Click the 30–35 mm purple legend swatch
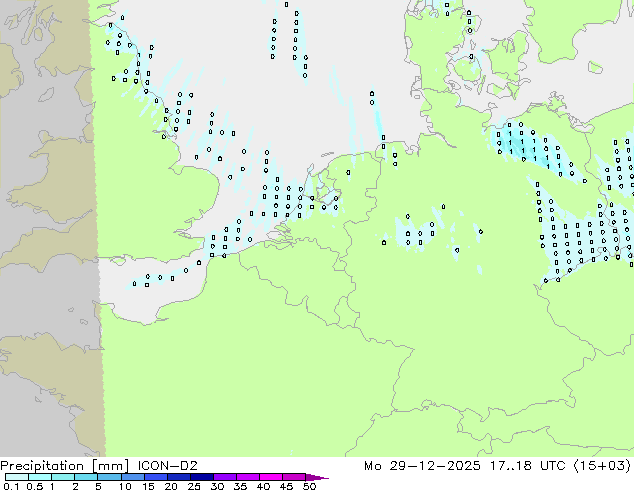The image size is (634, 490). [x=225, y=477]
